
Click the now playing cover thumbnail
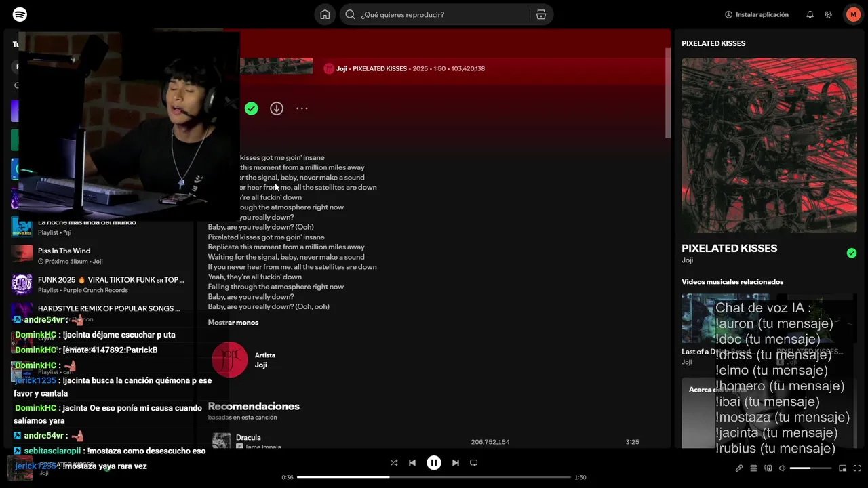(20, 468)
